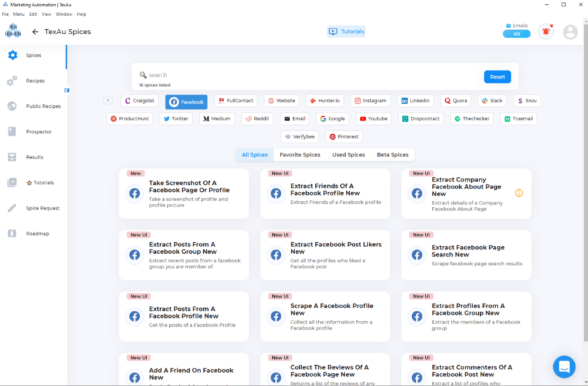Filter spices by Quora
Screen dimensions: 588x386
pyautogui.click(x=456, y=100)
